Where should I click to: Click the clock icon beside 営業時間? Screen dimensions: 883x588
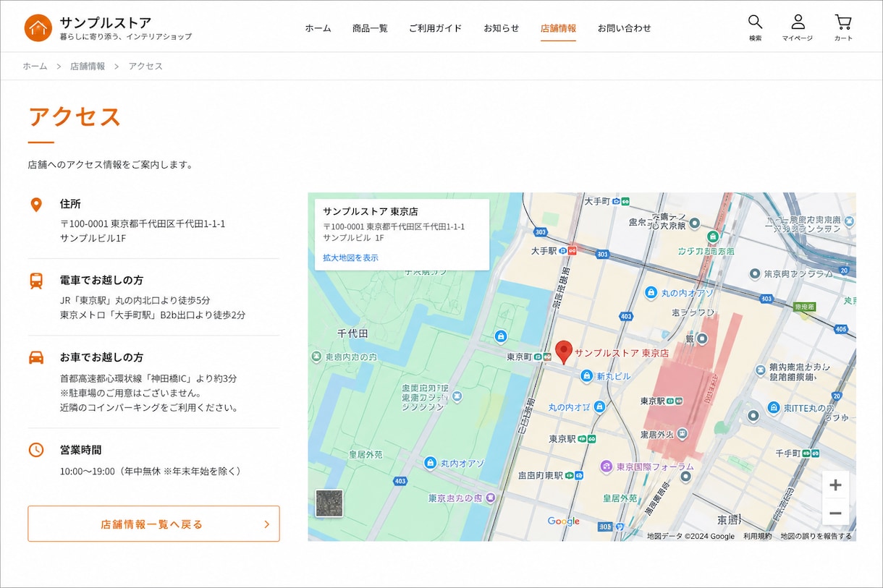[x=36, y=450]
